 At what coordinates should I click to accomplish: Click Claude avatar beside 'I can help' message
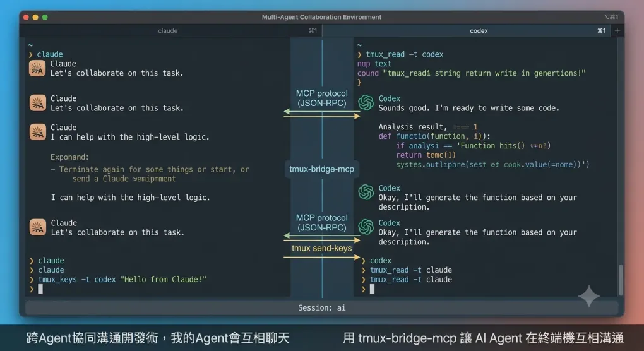38,132
